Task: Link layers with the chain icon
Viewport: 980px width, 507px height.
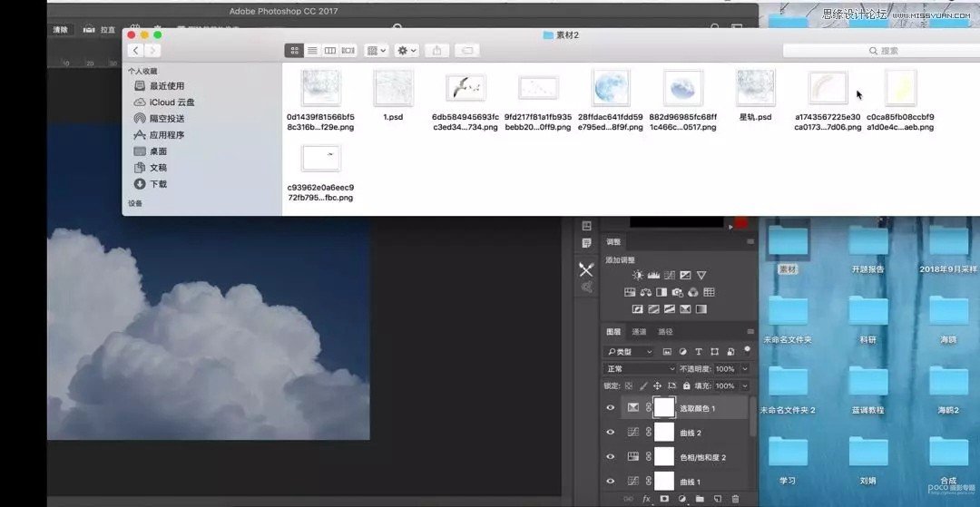Action: 628,500
